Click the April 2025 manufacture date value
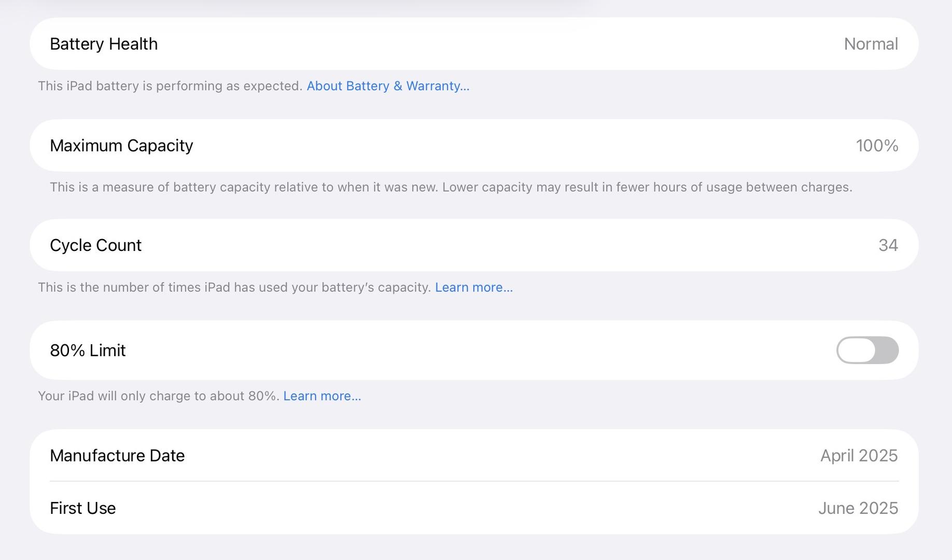Screen dimensions: 952x560 [859, 456]
